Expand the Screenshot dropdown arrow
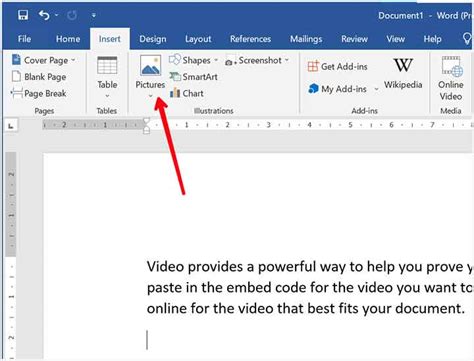Viewport: 474px width, 361px height. (287, 60)
